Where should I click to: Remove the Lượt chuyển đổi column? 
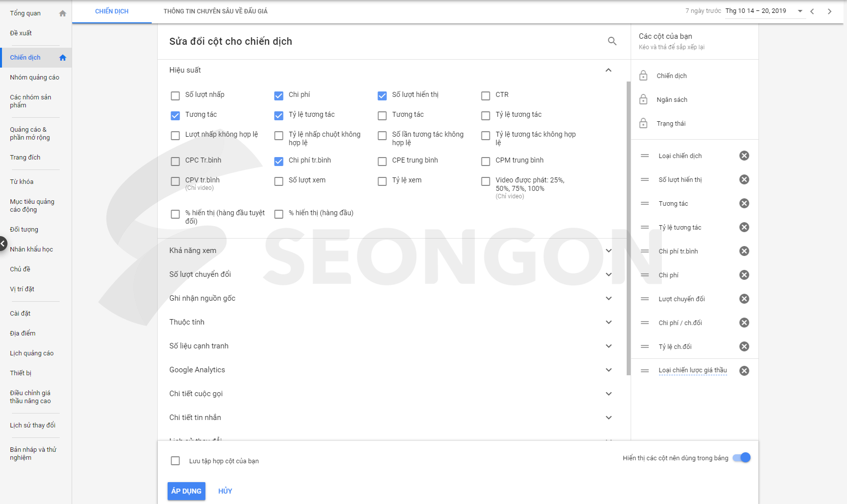[x=744, y=299]
